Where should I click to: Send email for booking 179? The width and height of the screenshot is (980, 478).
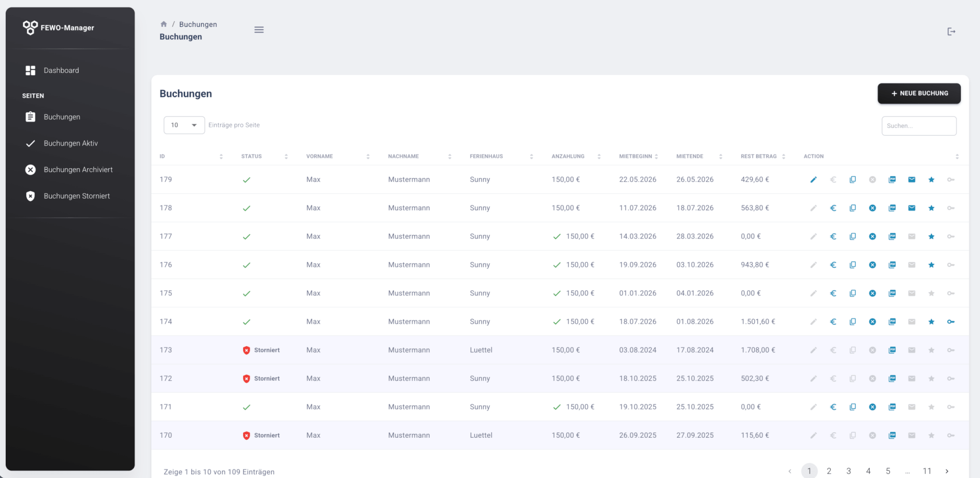click(912, 180)
